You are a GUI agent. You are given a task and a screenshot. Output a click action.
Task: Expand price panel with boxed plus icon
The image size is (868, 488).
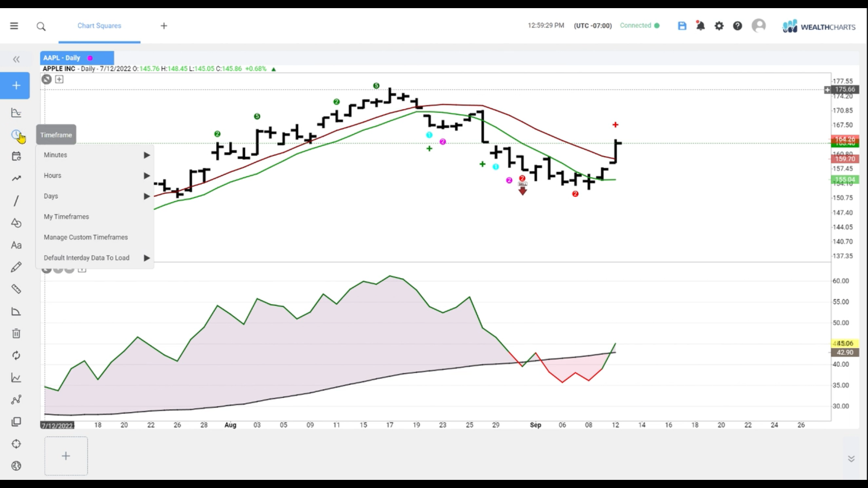click(59, 79)
